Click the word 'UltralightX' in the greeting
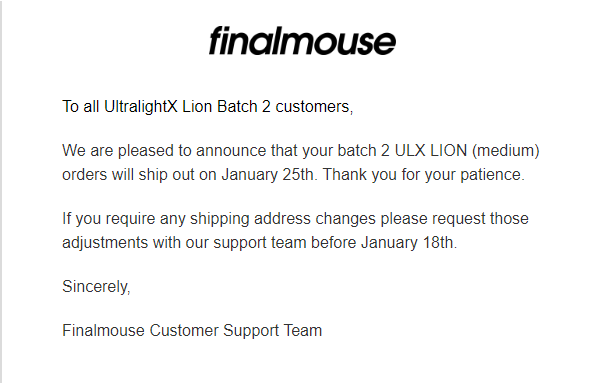The width and height of the screenshot is (601, 383). coord(141,107)
